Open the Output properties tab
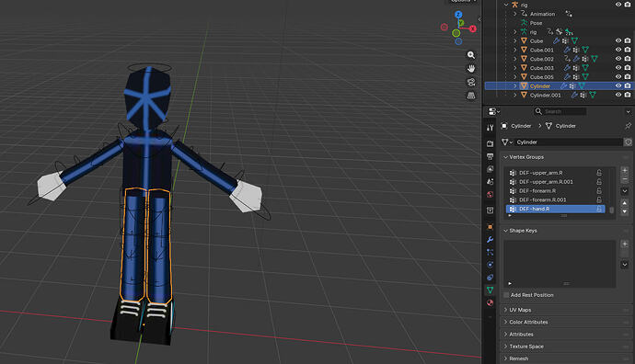The height and width of the screenshot is (364, 635). [490, 156]
